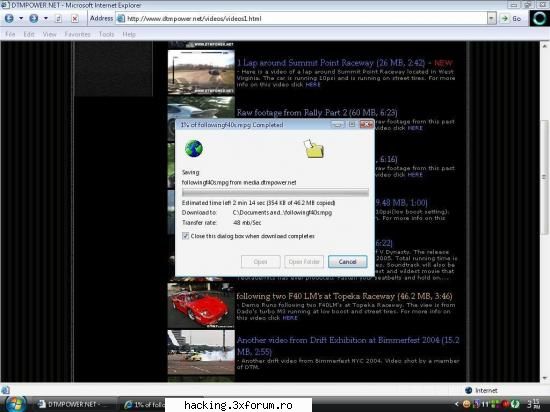Click the Rally Part 2 video thumbnail
The width and height of the screenshot is (550, 412).
click(201, 107)
